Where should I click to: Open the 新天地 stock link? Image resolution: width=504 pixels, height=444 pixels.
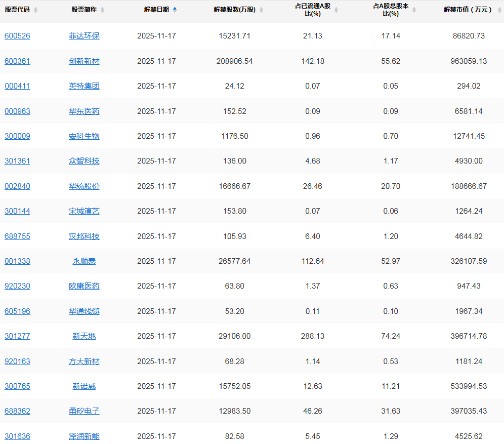tap(84, 336)
